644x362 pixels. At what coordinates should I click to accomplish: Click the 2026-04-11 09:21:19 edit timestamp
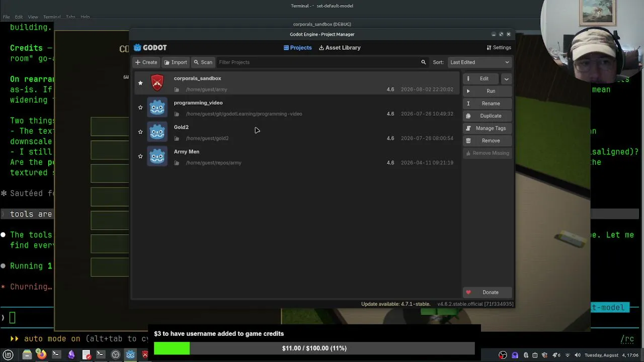click(x=427, y=163)
